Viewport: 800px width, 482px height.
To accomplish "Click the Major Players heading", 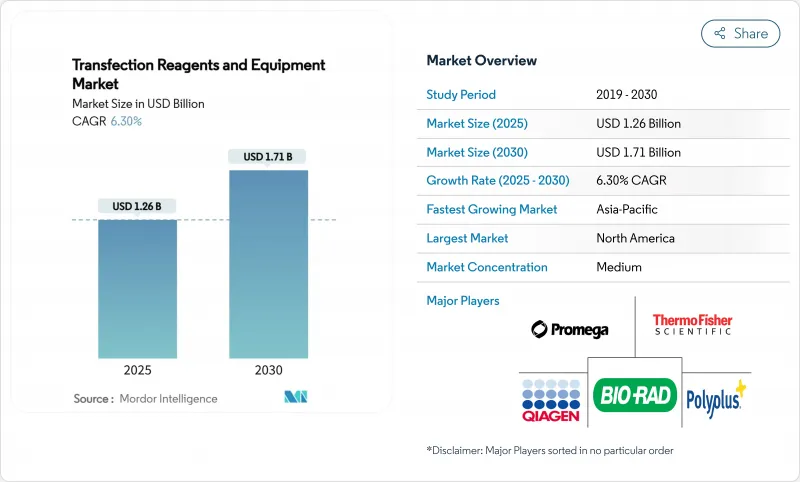I will pos(462,300).
